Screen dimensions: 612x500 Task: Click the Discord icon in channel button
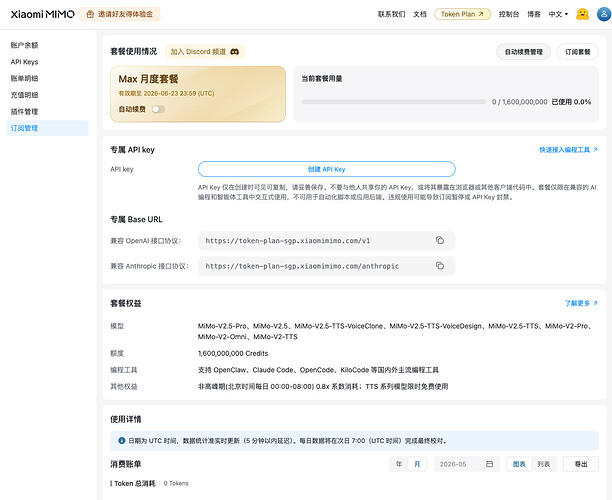(x=235, y=52)
